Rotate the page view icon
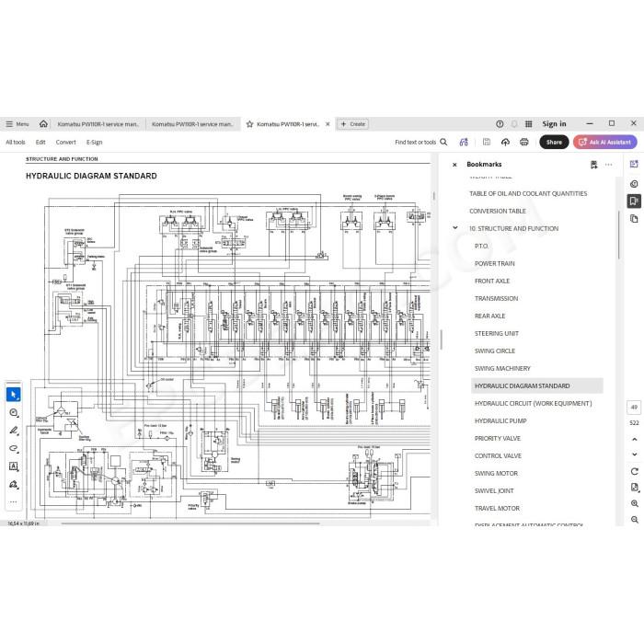644x644 pixels. (x=634, y=471)
